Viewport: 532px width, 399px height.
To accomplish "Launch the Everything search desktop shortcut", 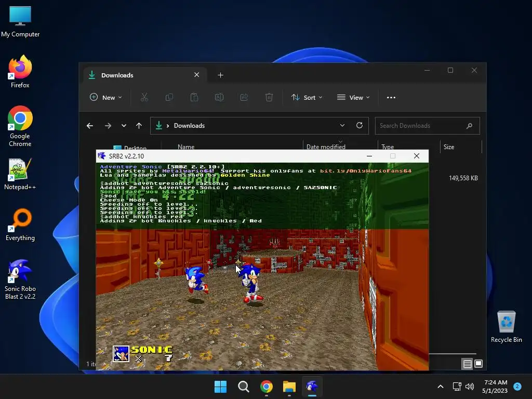I will pos(20,224).
